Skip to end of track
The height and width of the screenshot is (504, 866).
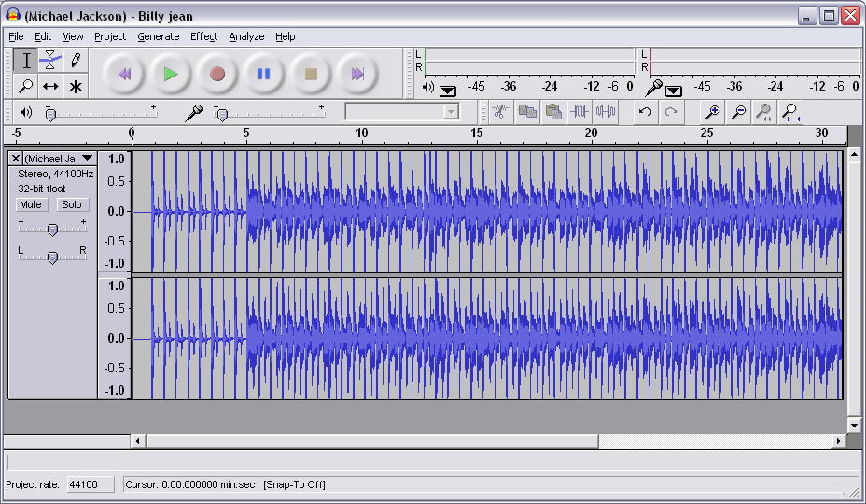357,74
